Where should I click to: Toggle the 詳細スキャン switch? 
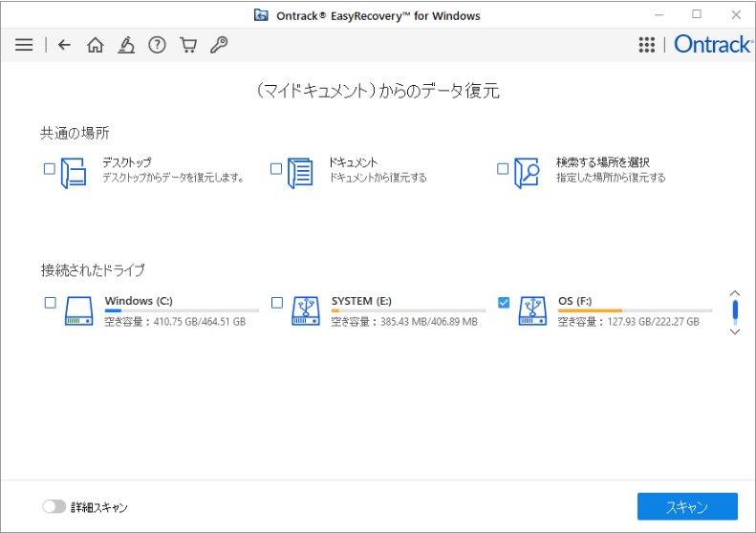[54, 507]
